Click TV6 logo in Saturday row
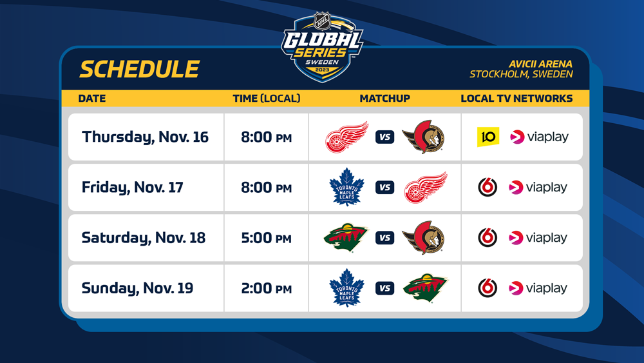 pos(488,237)
